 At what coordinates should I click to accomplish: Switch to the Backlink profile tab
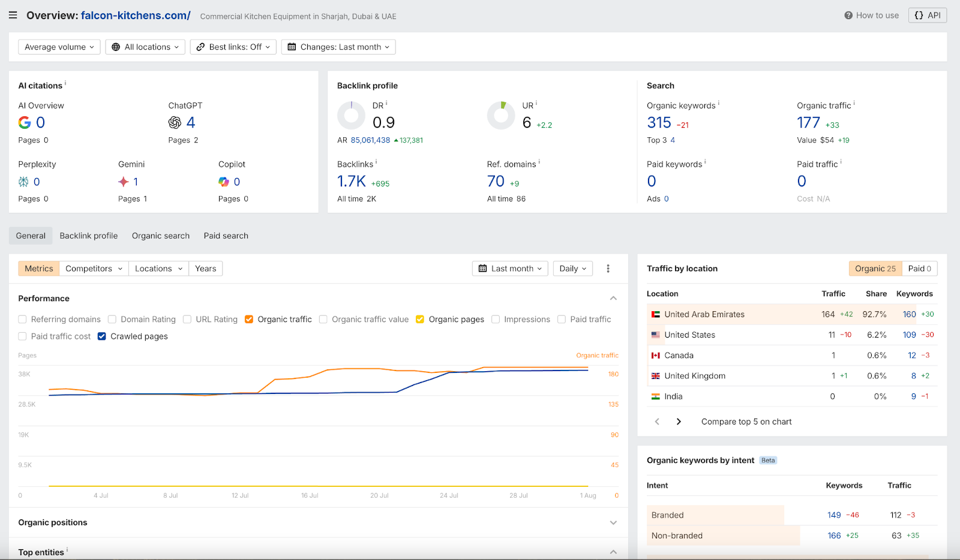tap(89, 236)
